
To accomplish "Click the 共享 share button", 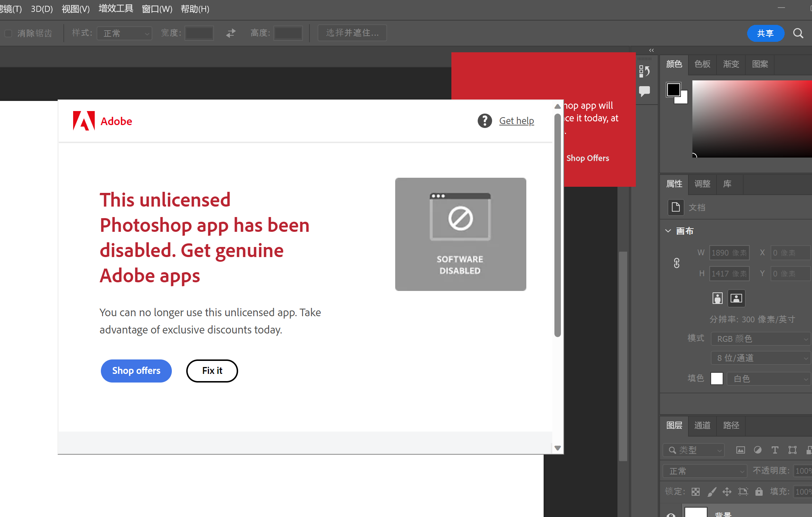I will click(766, 33).
